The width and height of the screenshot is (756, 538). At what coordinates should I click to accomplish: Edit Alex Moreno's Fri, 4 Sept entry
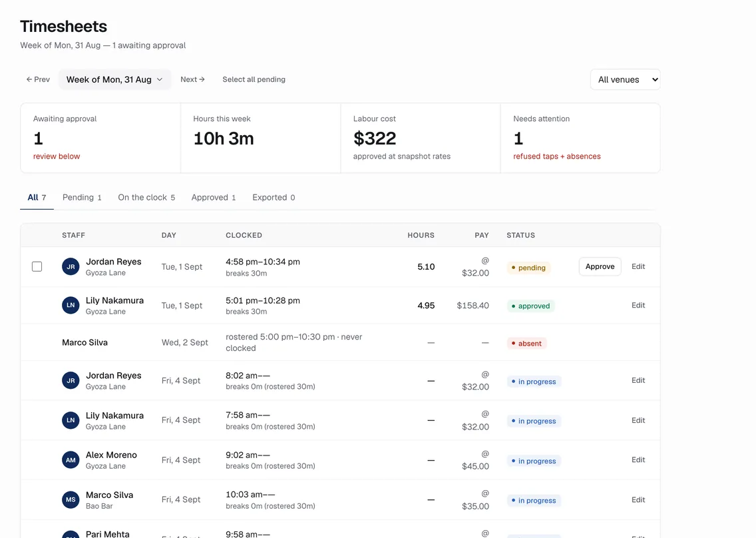point(638,460)
